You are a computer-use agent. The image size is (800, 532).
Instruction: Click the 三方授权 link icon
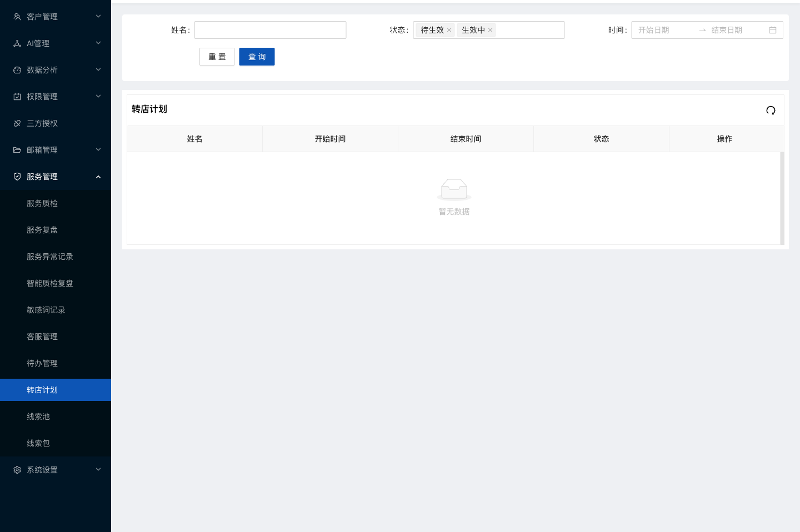point(17,123)
